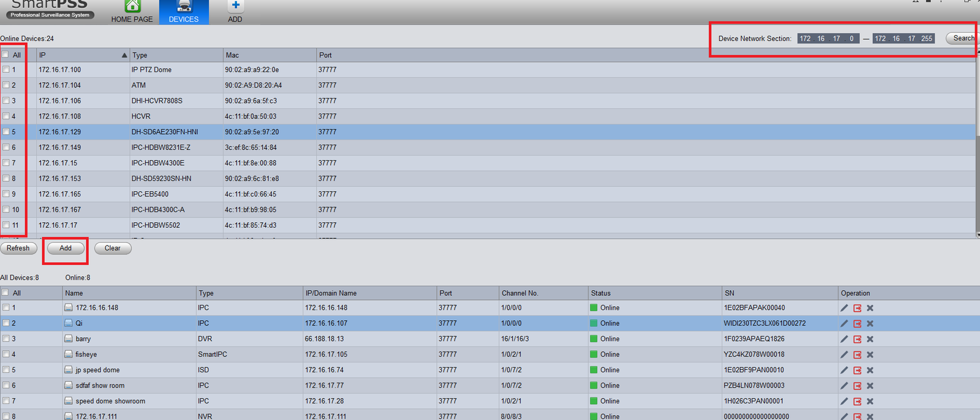The height and width of the screenshot is (420, 980).
Task: Tick the checkbox for 172.16.17.129
Action: 6,132
